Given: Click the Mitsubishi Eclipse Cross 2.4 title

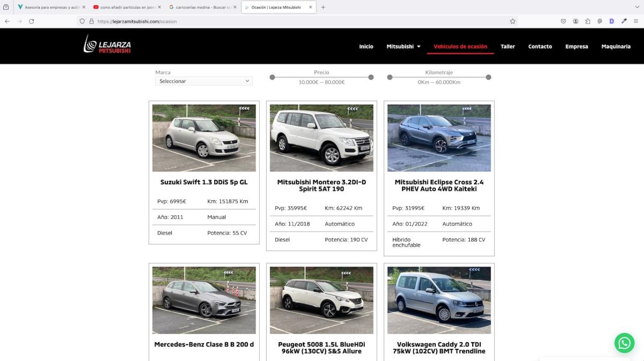Looking at the screenshot, I should coord(439,185).
